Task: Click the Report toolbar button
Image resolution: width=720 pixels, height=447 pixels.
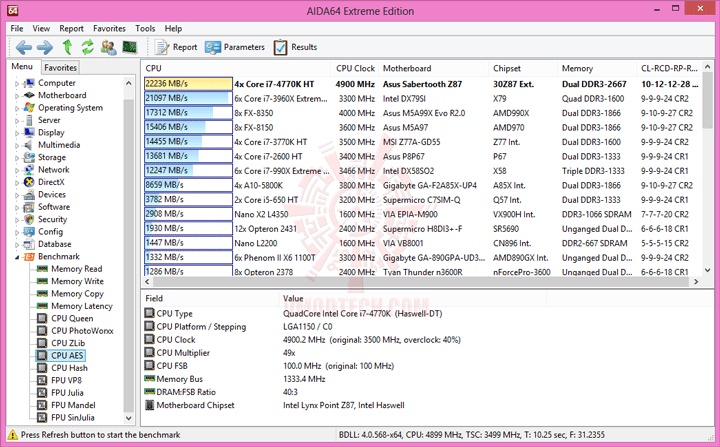Action: click(x=176, y=47)
